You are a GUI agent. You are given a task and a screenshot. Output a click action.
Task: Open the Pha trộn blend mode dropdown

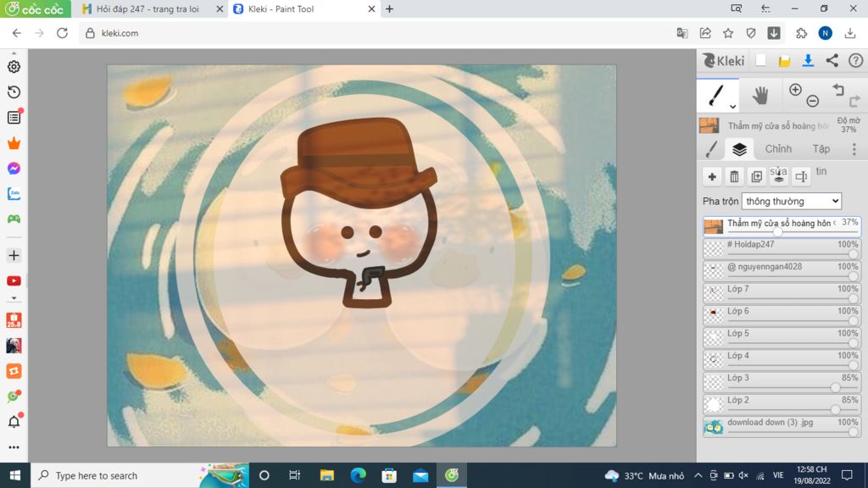[x=791, y=201]
